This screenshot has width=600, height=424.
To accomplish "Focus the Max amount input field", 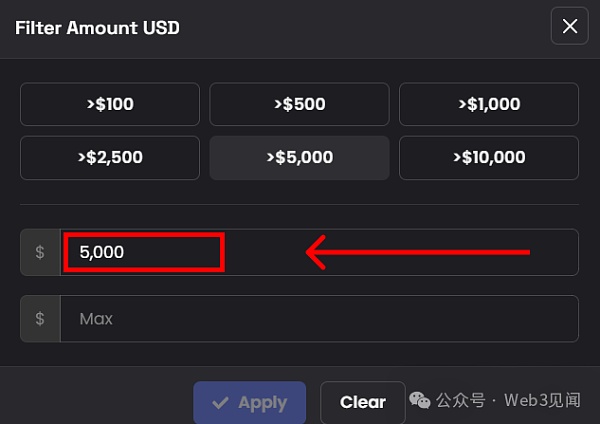I will pyautogui.click(x=319, y=319).
